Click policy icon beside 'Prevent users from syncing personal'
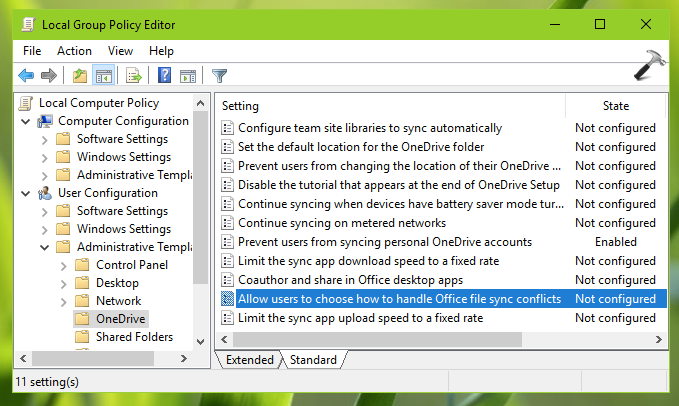 coord(227,242)
